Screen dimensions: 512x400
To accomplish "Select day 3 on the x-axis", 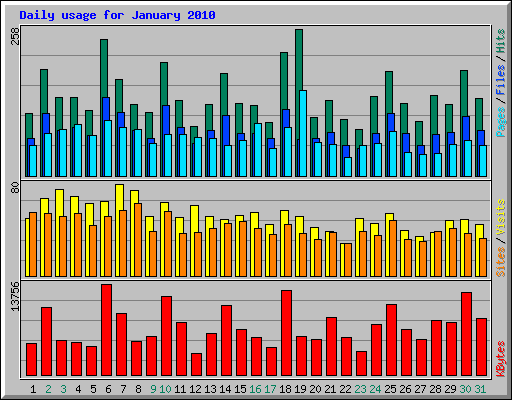I will click(63, 389).
